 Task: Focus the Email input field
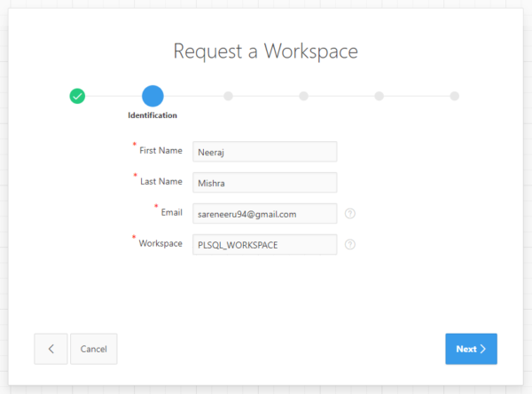[x=264, y=213]
